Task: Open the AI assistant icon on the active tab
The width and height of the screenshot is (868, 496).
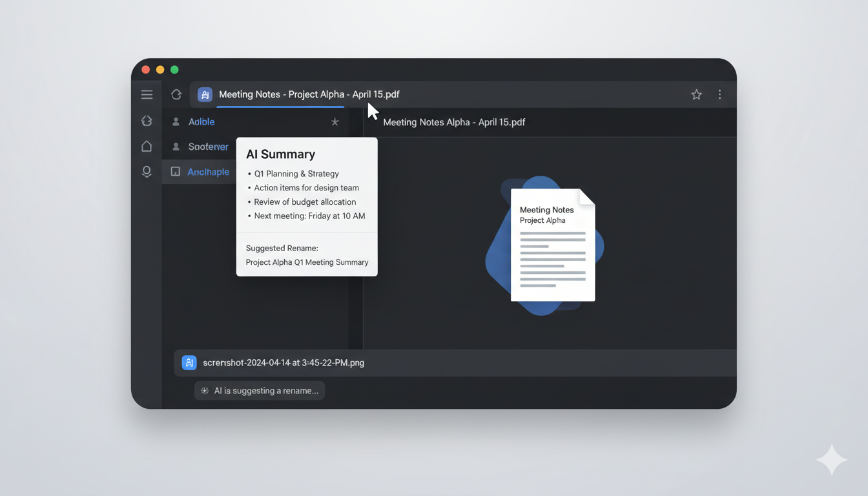Action: tap(205, 94)
